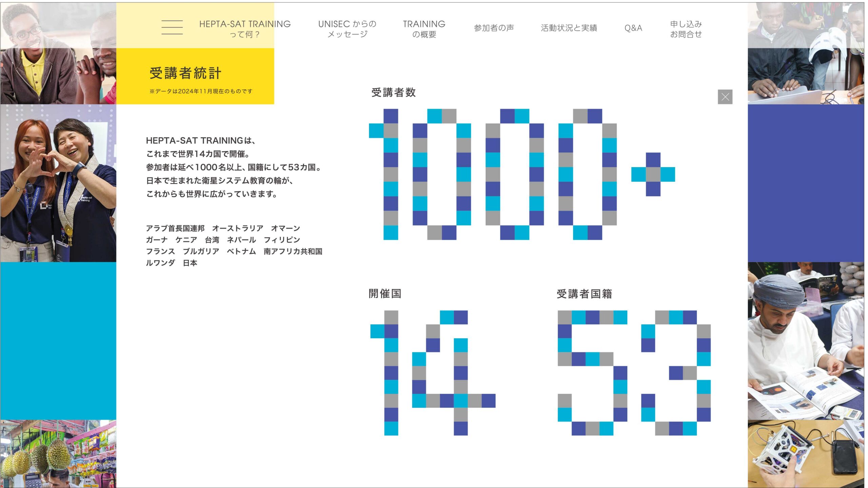Image resolution: width=868 pixels, height=488 pixels.
Task: Click country name 'ルワンダ'
Action: pyautogui.click(x=161, y=263)
